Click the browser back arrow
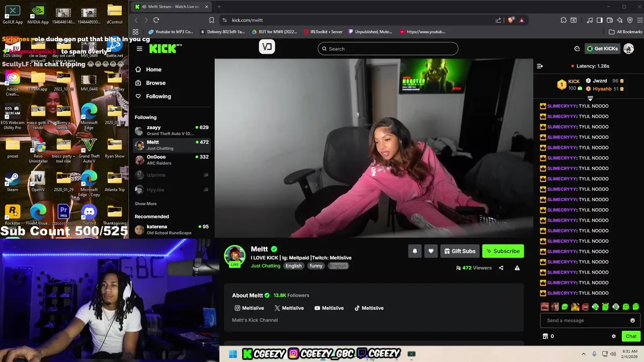Screen dimensions: 644x362 coord(136,20)
